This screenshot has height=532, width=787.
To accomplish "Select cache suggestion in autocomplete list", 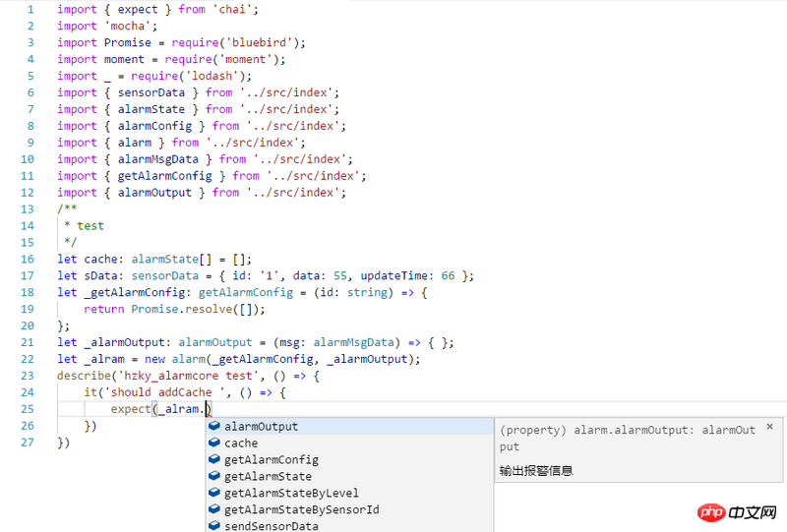I will (x=350, y=443).
